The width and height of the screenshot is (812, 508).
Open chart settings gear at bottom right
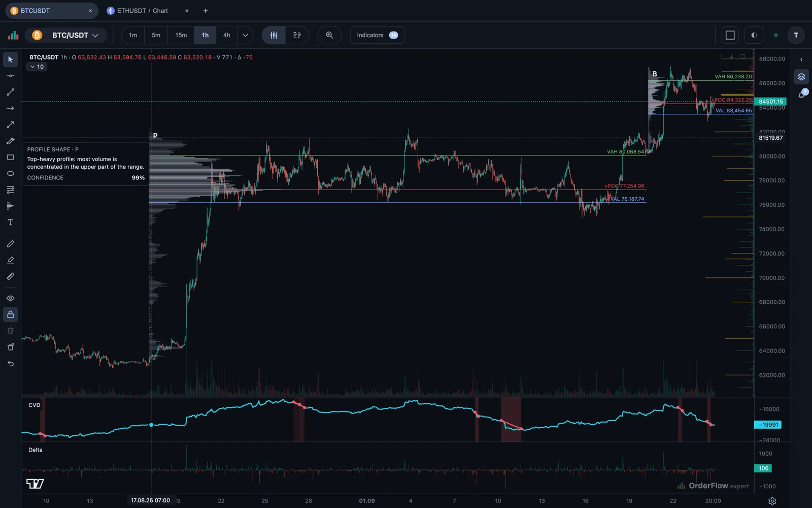[772, 501]
